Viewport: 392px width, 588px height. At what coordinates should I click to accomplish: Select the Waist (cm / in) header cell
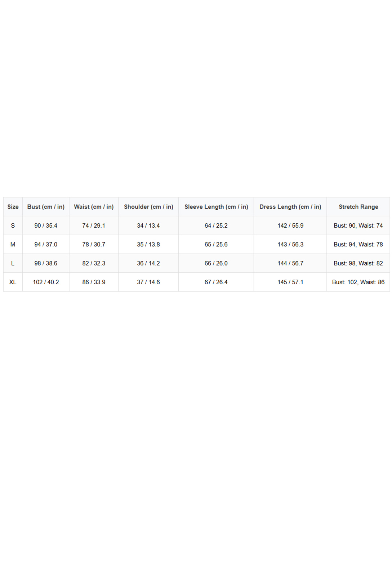tap(94, 207)
